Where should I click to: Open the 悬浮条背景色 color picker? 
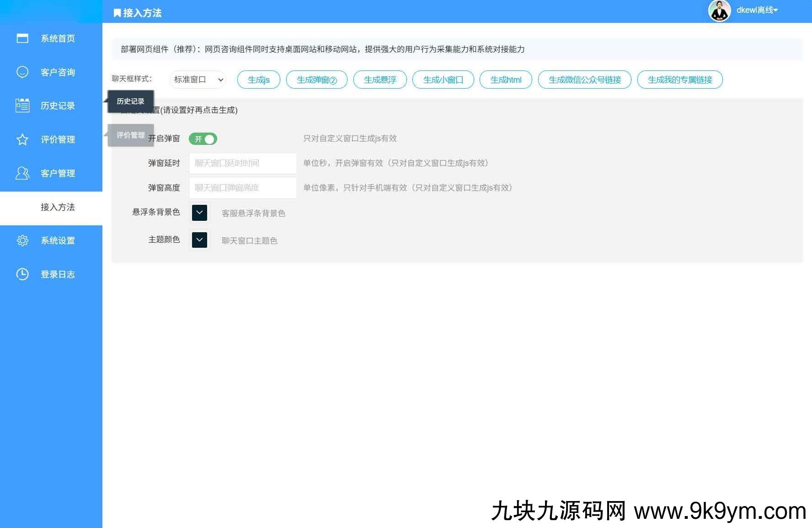pyautogui.click(x=199, y=213)
